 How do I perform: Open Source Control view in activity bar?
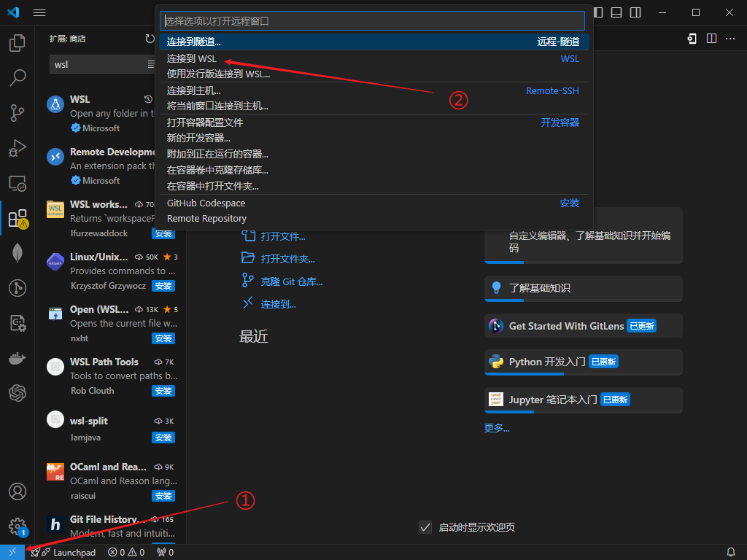pyautogui.click(x=17, y=113)
